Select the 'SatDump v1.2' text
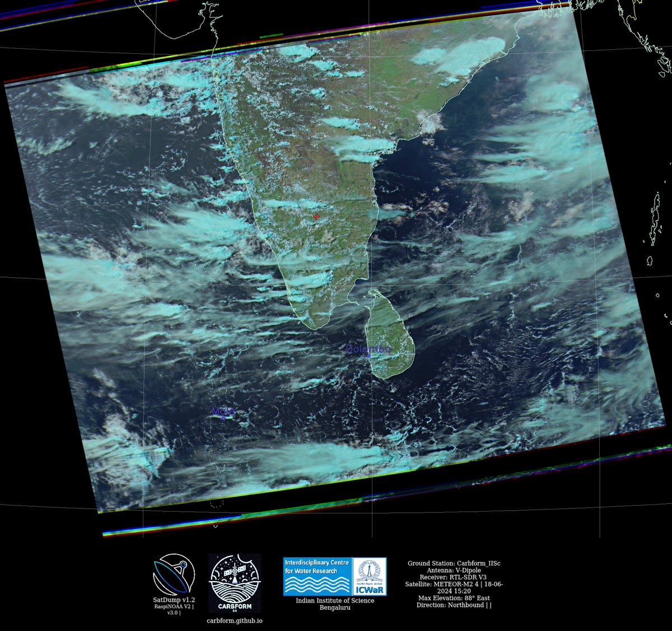The width and height of the screenshot is (672, 631). pyautogui.click(x=174, y=600)
